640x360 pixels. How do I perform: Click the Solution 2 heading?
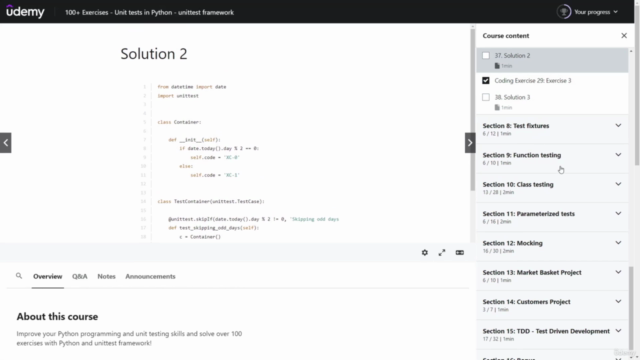tap(154, 54)
